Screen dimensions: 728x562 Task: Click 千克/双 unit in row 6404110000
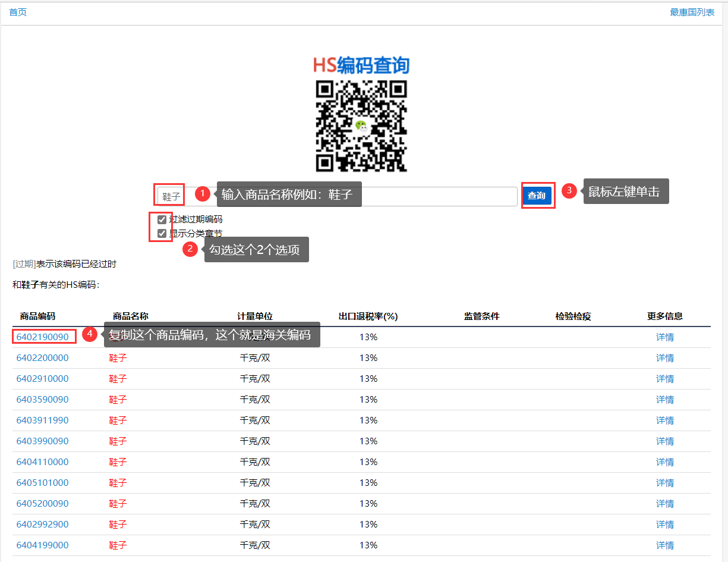click(x=255, y=462)
